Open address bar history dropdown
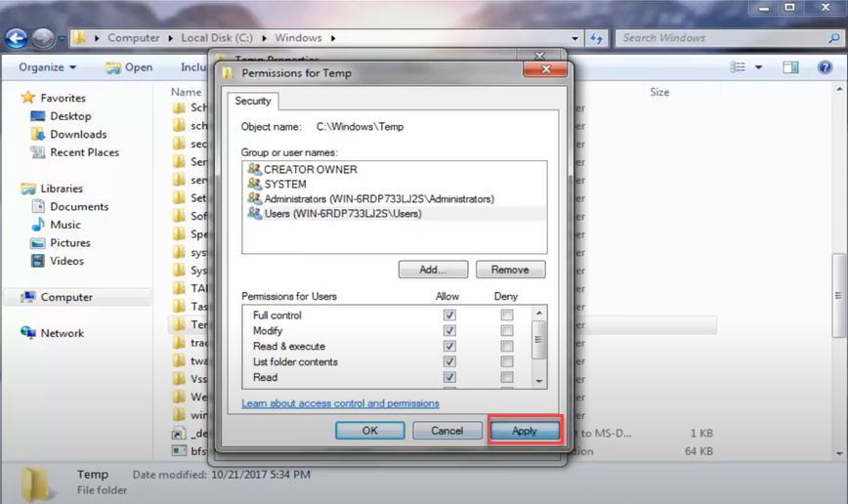The width and height of the screenshot is (848, 504). coord(574,38)
